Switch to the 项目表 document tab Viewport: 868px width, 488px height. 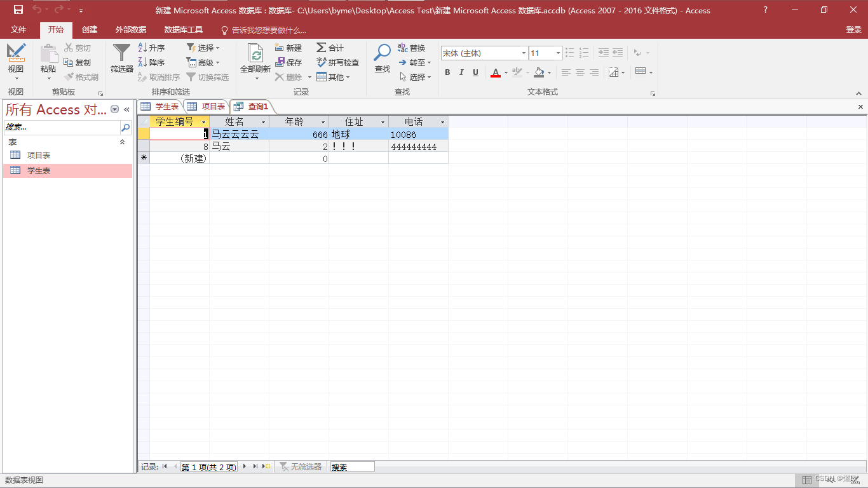207,106
